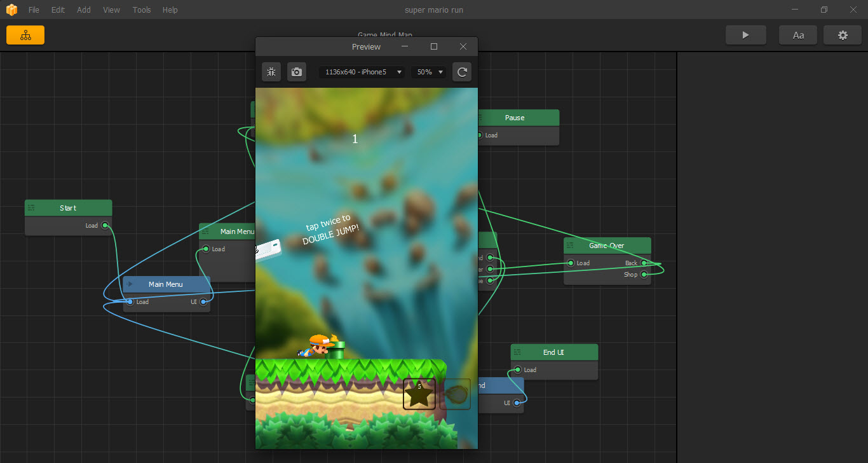The height and width of the screenshot is (463, 868).
Task: Expand the 1136x640 iPhone5 resolution dropdown
Action: click(362, 72)
